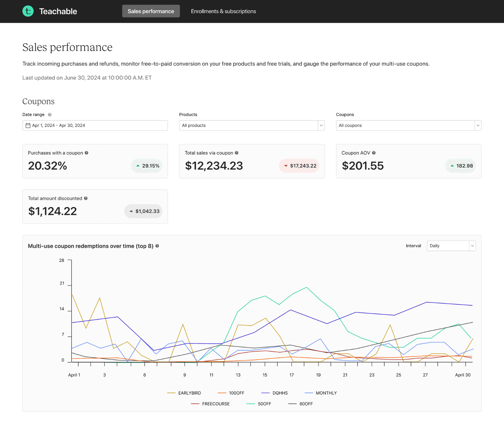This screenshot has width=504, height=422.
Task: Click the Apr 1 - Apr 30 date range field
Action: coord(95,125)
